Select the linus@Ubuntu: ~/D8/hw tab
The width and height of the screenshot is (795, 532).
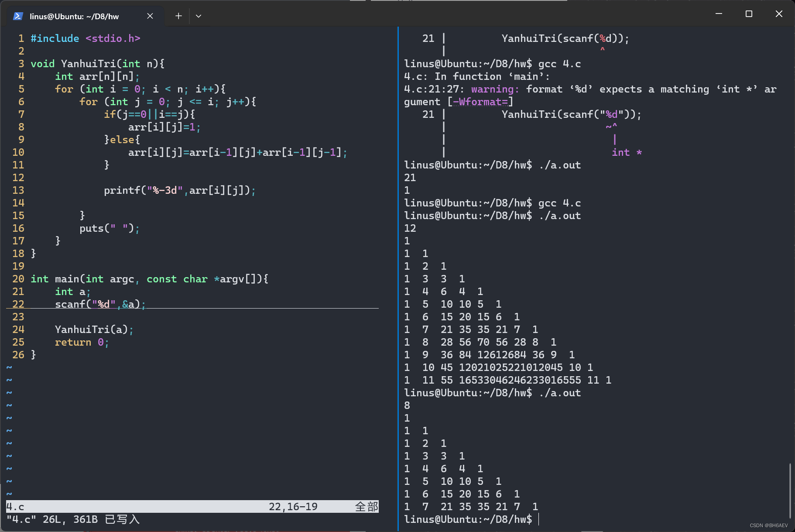tap(74, 17)
